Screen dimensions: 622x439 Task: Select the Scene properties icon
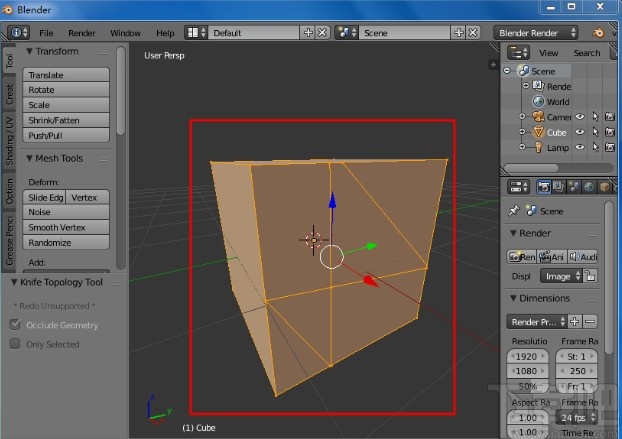click(x=574, y=186)
